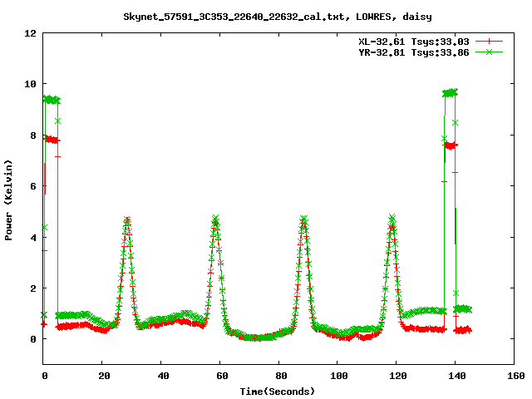Image resolution: width=532 pixels, height=399 pixels.
Task: Click x-axis tick label 120
Action: pyautogui.click(x=398, y=376)
